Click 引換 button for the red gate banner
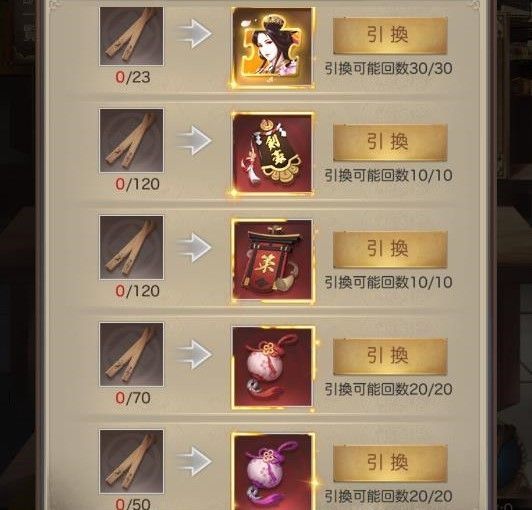Viewport: 532px width, 510px height. (x=390, y=249)
